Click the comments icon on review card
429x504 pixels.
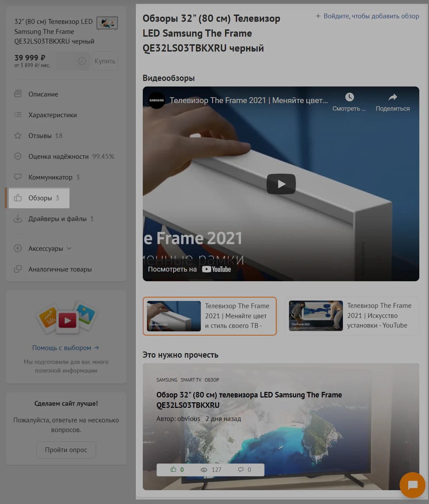click(x=241, y=470)
